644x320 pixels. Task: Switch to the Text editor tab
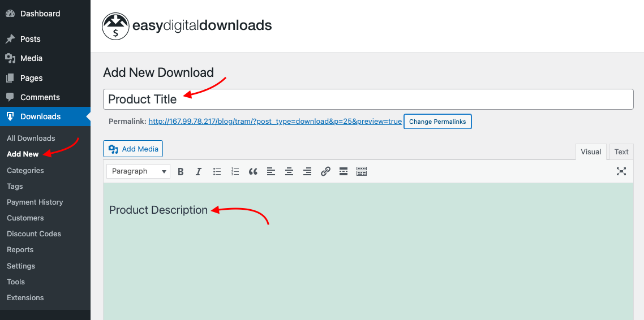(x=621, y=152)
